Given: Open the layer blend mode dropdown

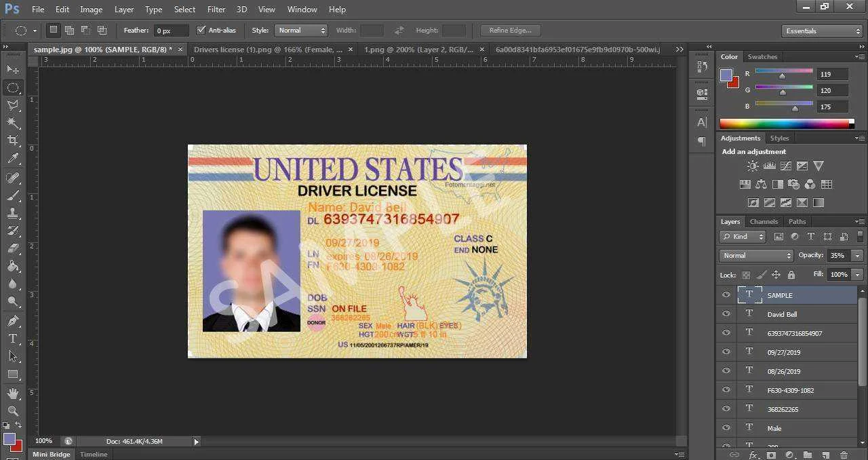Looking at the screenshot, I should (756, 255).
